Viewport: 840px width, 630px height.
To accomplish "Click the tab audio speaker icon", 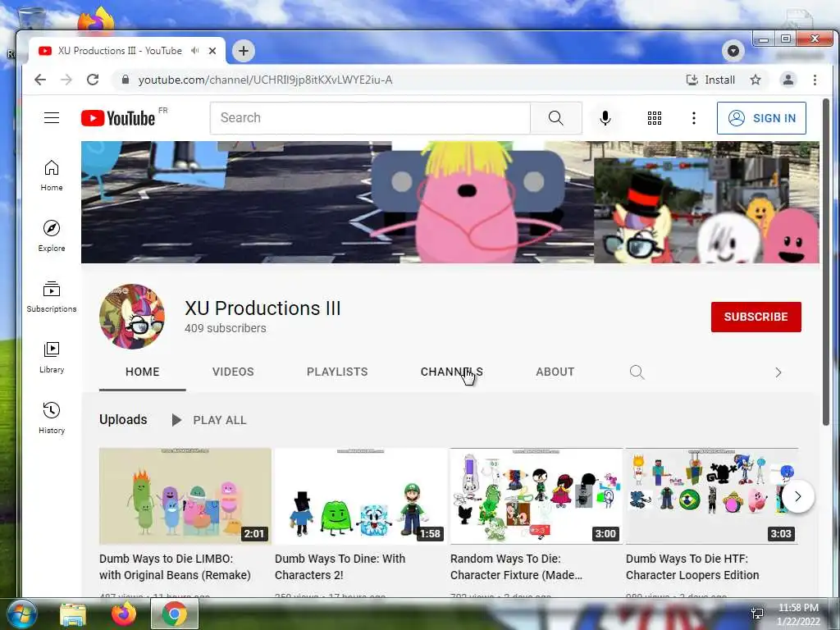I will (x=195, y=50).
